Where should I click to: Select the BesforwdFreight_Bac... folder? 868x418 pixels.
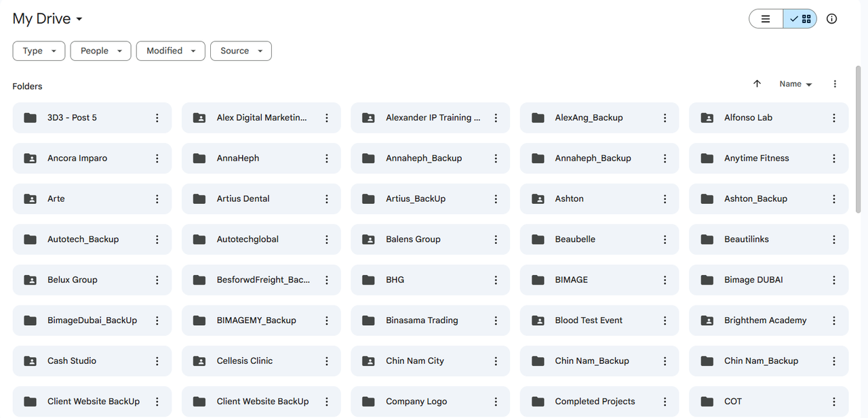pos(261,280)
